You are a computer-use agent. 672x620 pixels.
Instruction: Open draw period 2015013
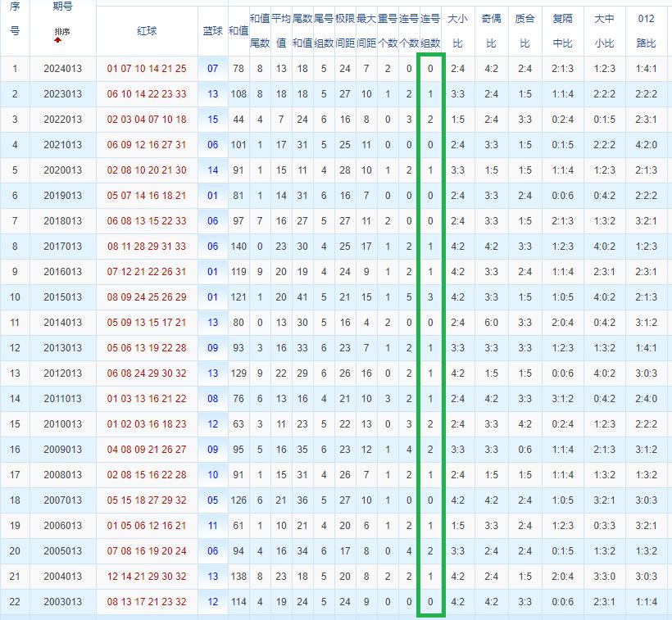(x=62, y=297)
